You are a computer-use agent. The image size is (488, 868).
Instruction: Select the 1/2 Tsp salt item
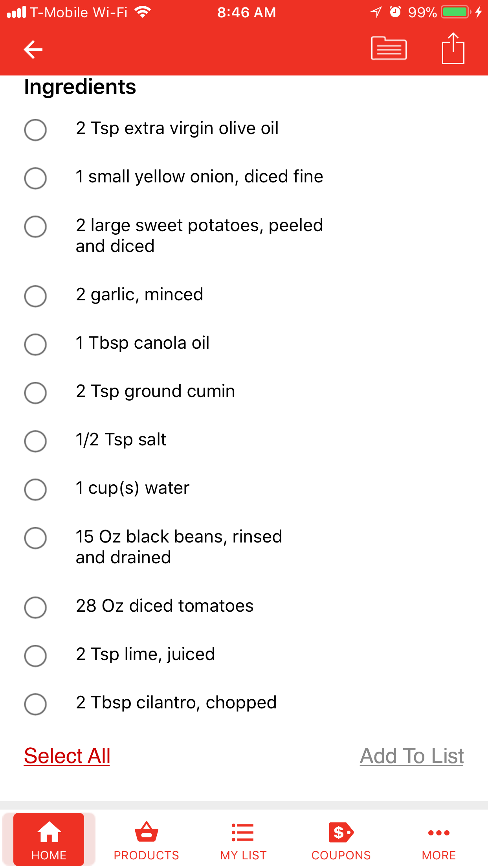(35, 441)
